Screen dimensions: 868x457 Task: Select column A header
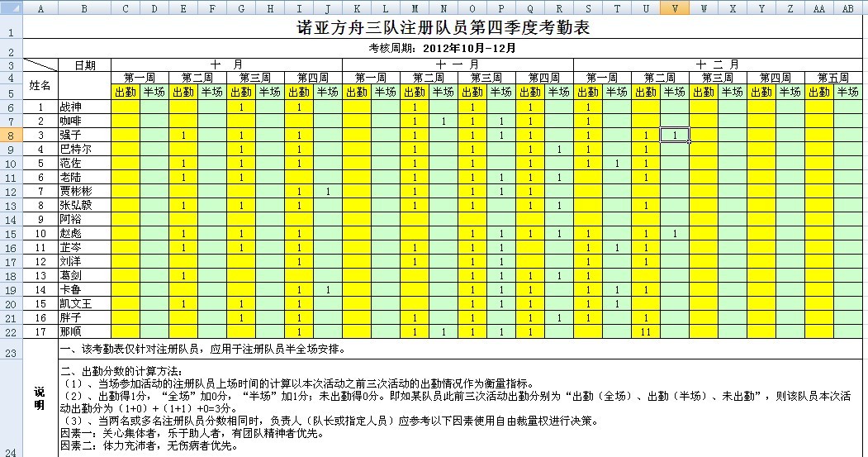[40, 8]
